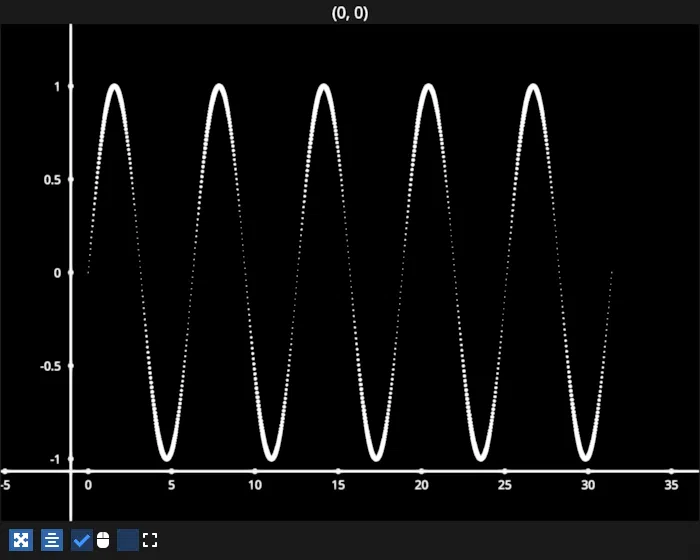Viewport: 700px width, 560px height.
Task: Select the x-axis tick label 10
Action: coord(255,485)
